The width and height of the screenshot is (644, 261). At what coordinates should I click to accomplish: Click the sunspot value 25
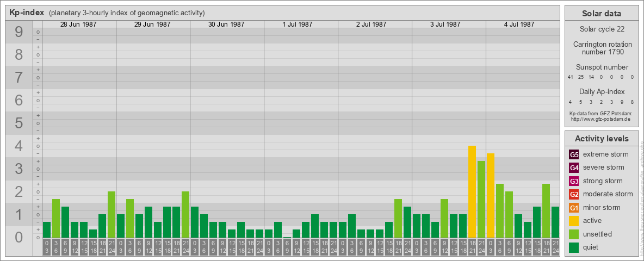tap(581, 77)
